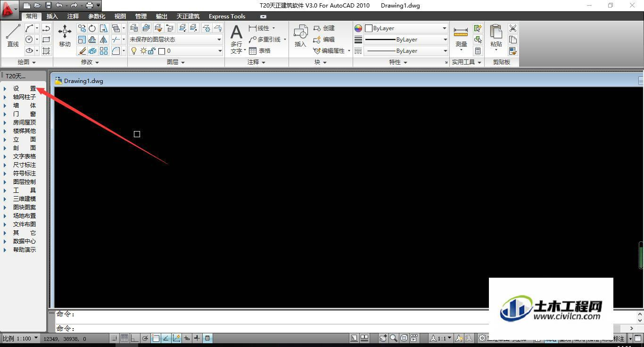The image size is (644, 347).
Task: Open the 多行文字 text tool
Action: pos(237,39)
